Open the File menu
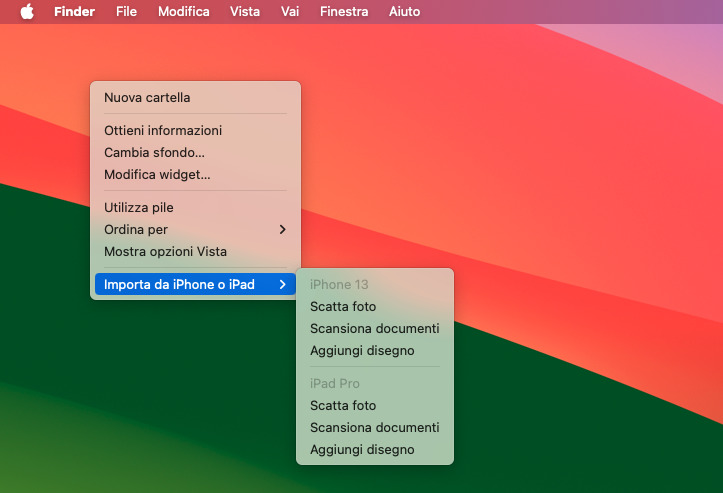The width and height of the screenshot is (723, 493). click(126, 12)
